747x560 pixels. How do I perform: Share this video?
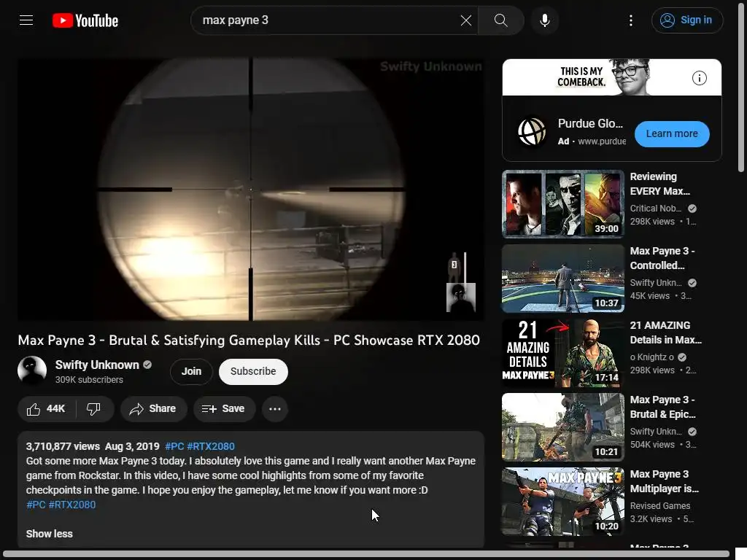[153, 409]
